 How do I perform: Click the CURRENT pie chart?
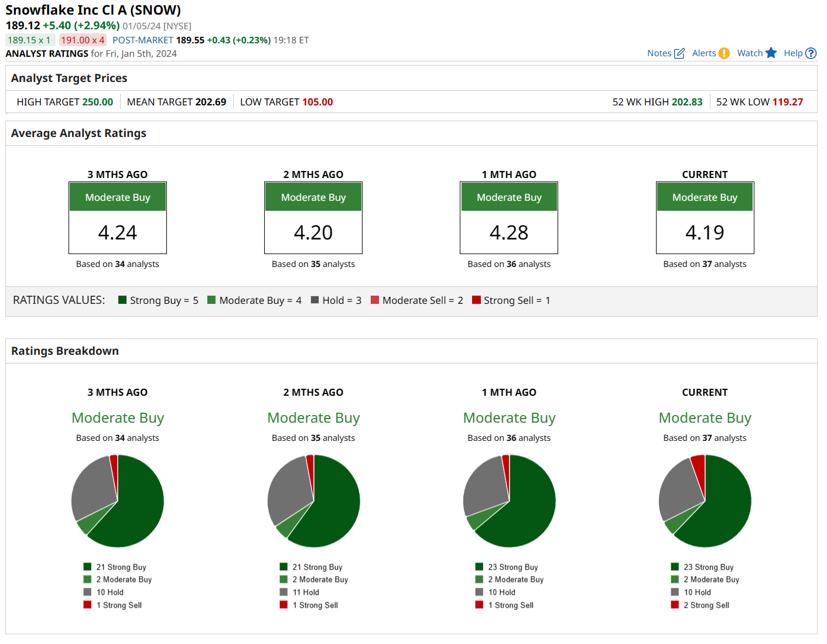[x=705, y=501]
